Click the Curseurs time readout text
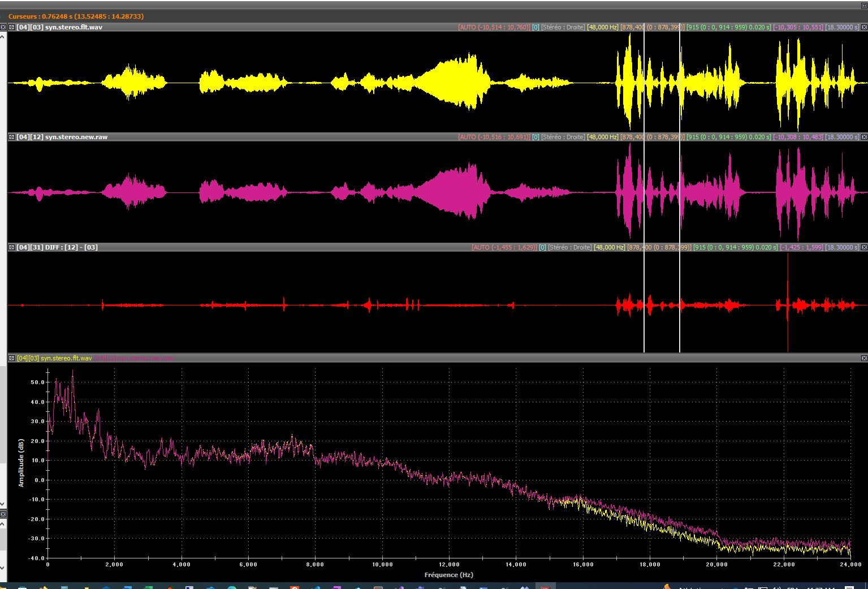This screenshot has height=589, width=868. (76, 16)
